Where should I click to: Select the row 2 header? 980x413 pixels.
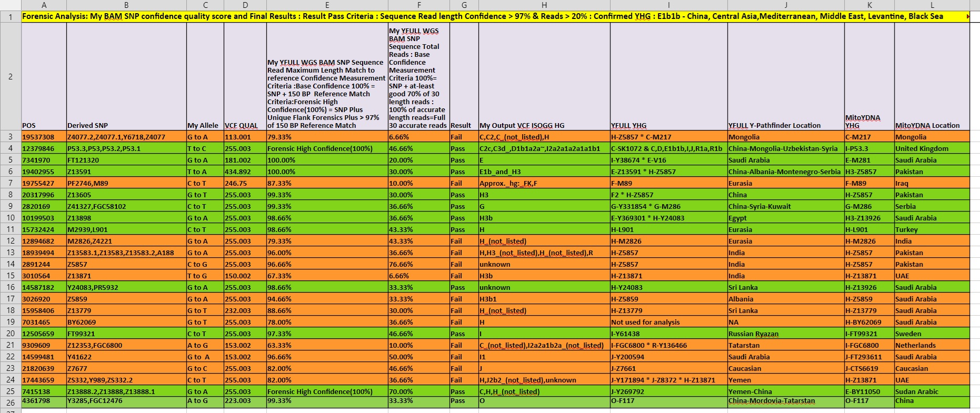(x=11, y=77)
